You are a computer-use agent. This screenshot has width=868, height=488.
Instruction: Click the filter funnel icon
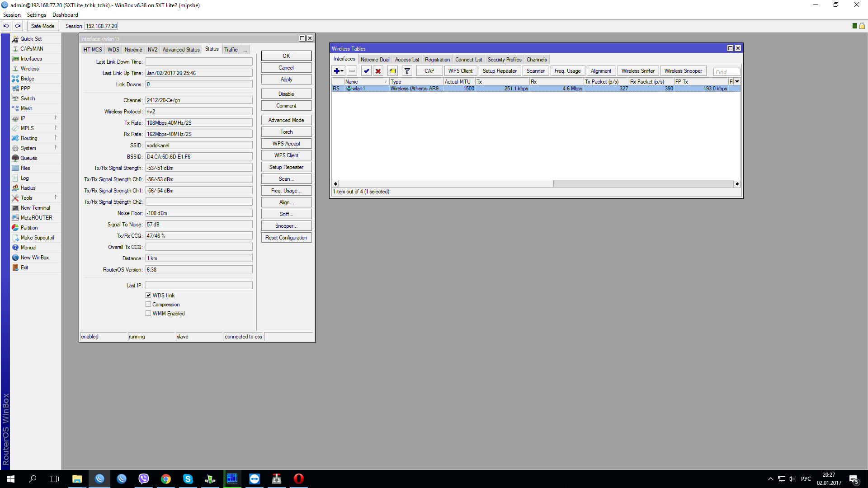[407, 71]
